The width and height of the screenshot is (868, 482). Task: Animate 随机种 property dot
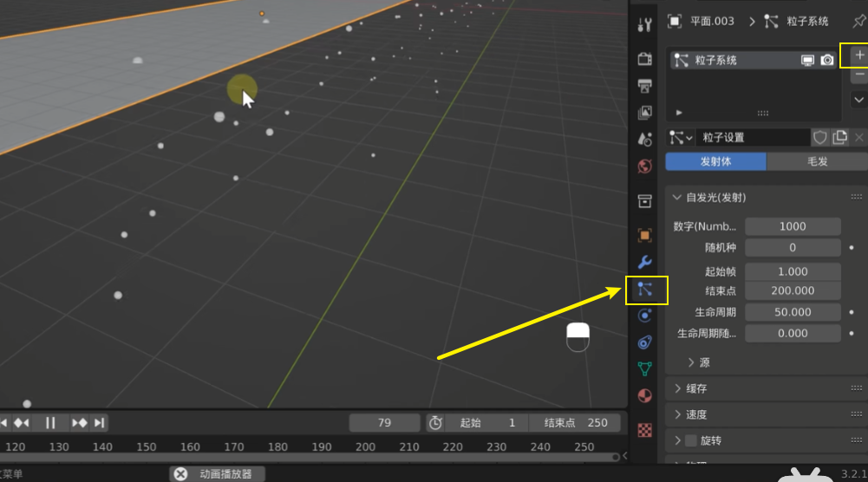852,247
